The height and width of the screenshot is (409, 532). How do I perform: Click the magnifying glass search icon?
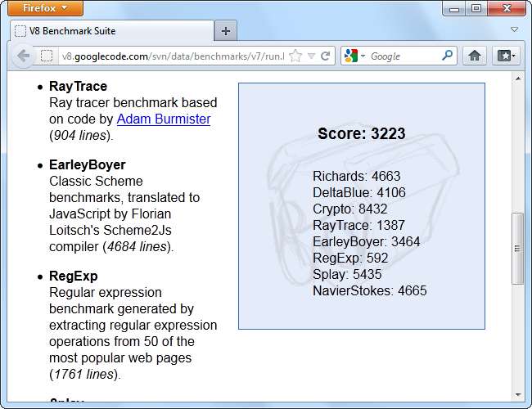(447, 56)
